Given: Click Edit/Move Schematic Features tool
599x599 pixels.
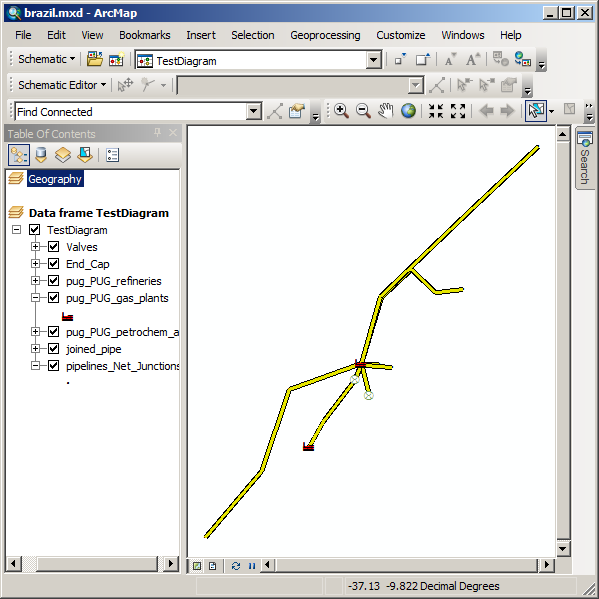Looking at the screenshot, I should click(125, 85).
